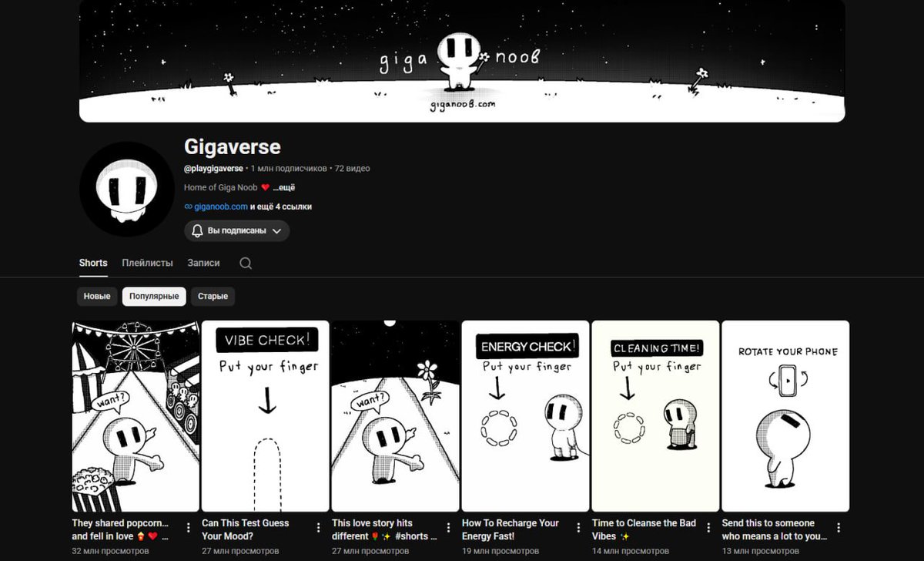924x561 pixels.
Task: Open options menu for 'How To Recharge' short
Action: pyautogui.click(x=579, y=529)
